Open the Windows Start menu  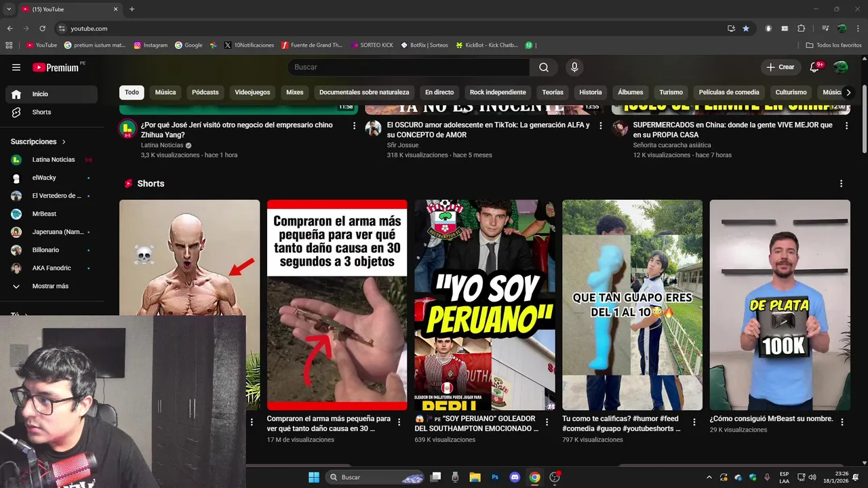point(314,477)
